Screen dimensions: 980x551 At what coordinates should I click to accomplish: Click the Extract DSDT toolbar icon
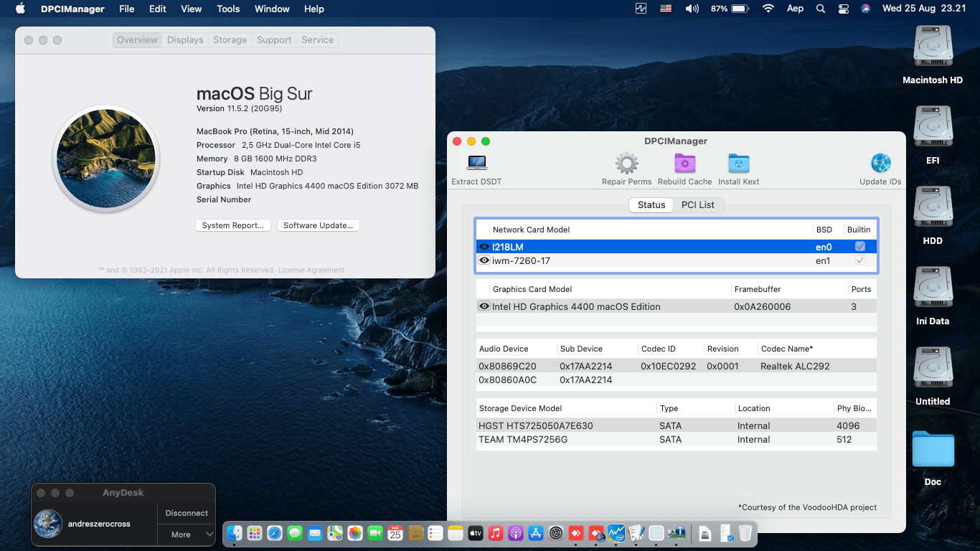tap(476, 163)
